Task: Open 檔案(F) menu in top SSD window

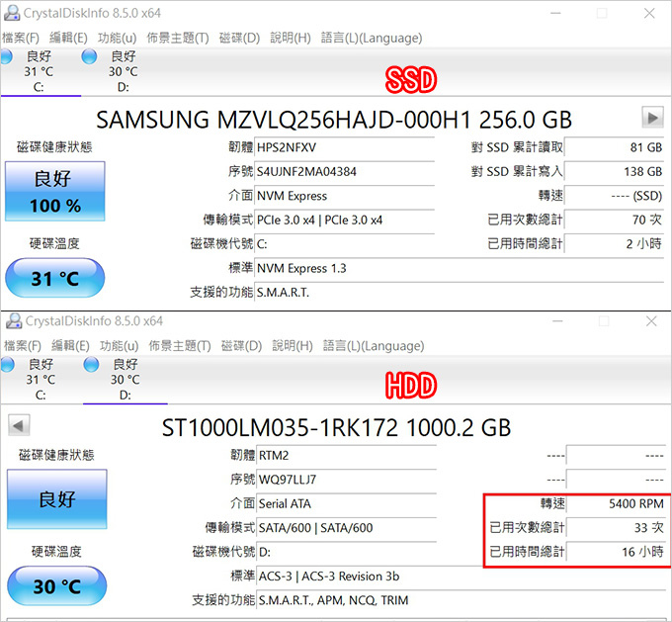Action: [x=21, y=39]
